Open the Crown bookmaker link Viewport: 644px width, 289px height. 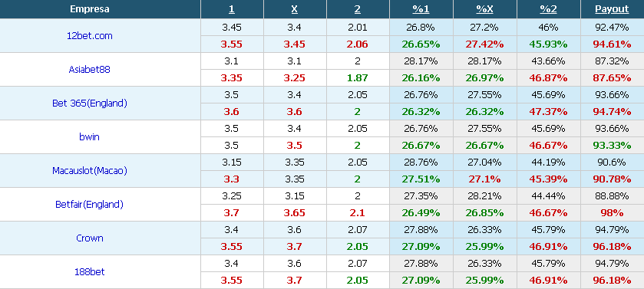click(90, 238)
